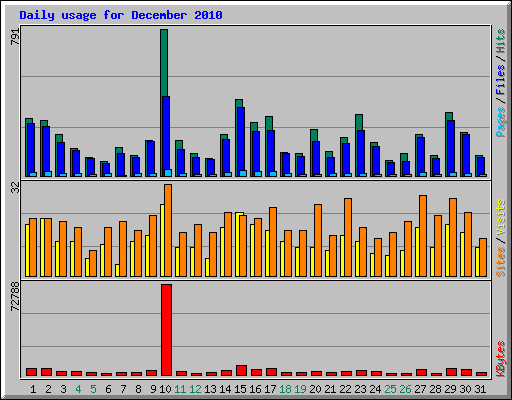This screenshot has width=512, height=400.
Task: Click green weekend day label 5
Action: (x=93, y=389)
